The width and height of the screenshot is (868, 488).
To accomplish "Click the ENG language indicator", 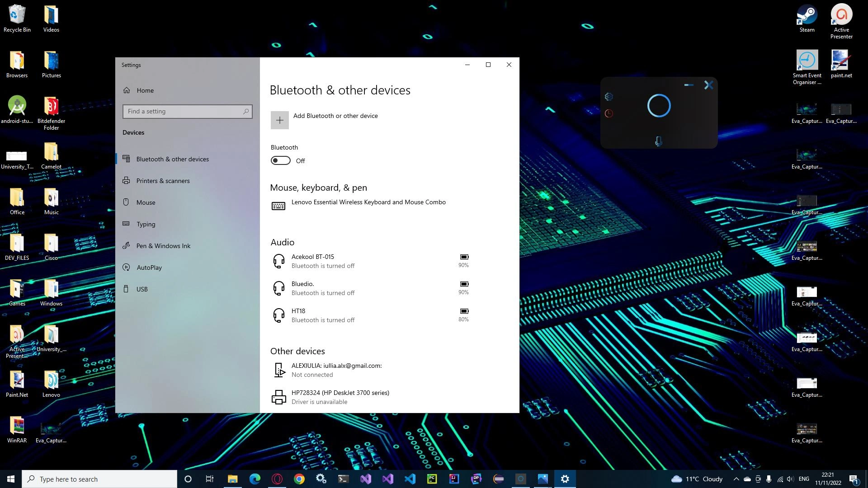I will click(x=804, y=479).
